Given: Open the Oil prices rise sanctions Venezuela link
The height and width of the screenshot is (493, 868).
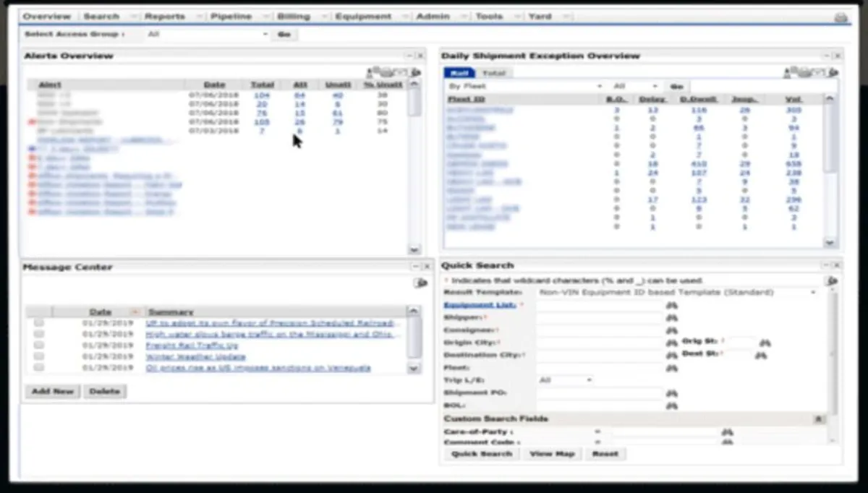Looking at the screenshot, I should [x=258, y=367].
